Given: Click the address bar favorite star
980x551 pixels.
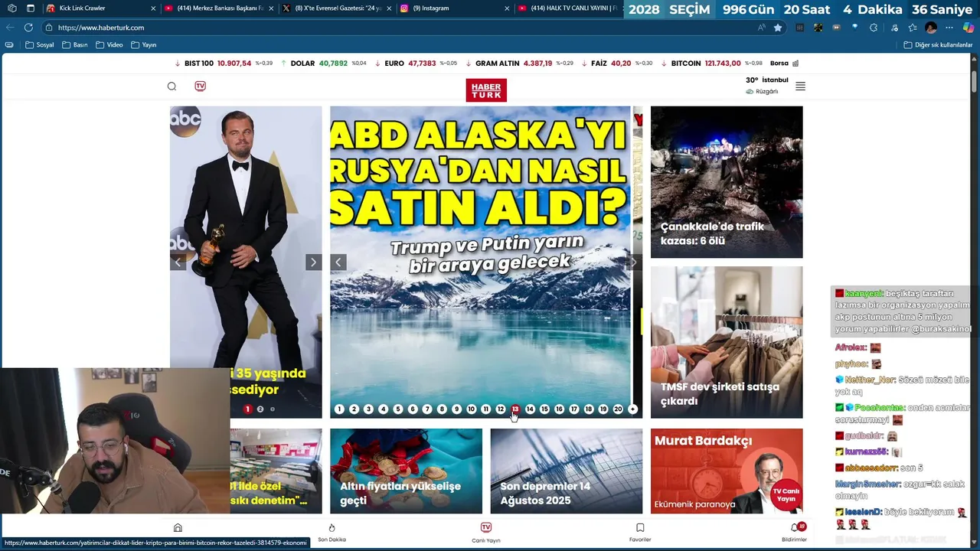Looking at the screenshot, I should pos(778,28).
